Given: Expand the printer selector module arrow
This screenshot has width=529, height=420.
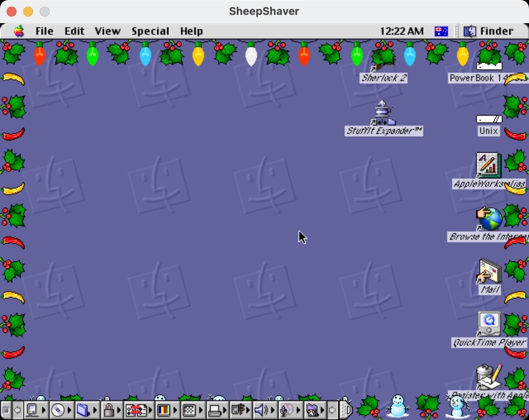Looking at the screenshot, I should (x=225, y=410).
